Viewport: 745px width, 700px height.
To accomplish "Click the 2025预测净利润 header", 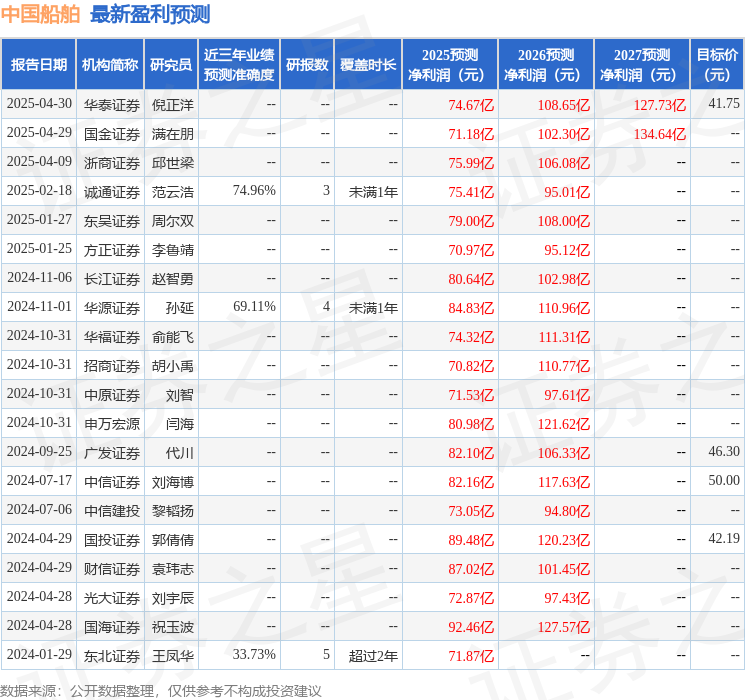I will (x=450, y=64).
